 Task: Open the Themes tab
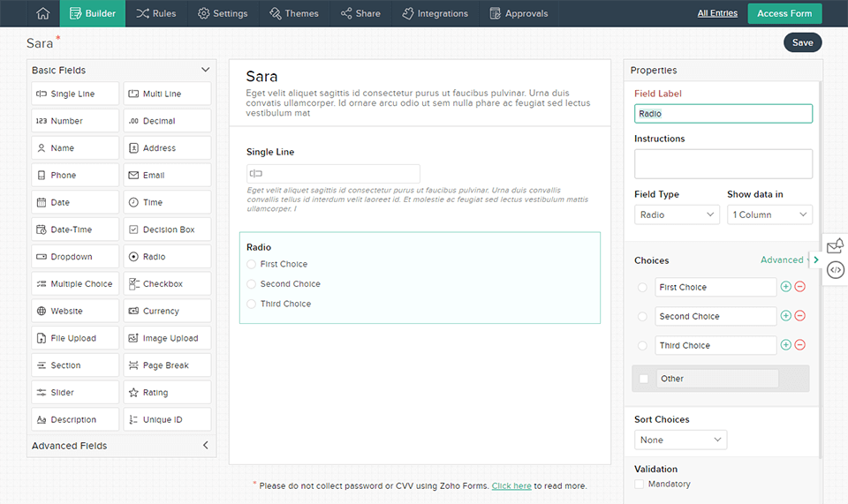click(293, 13)
